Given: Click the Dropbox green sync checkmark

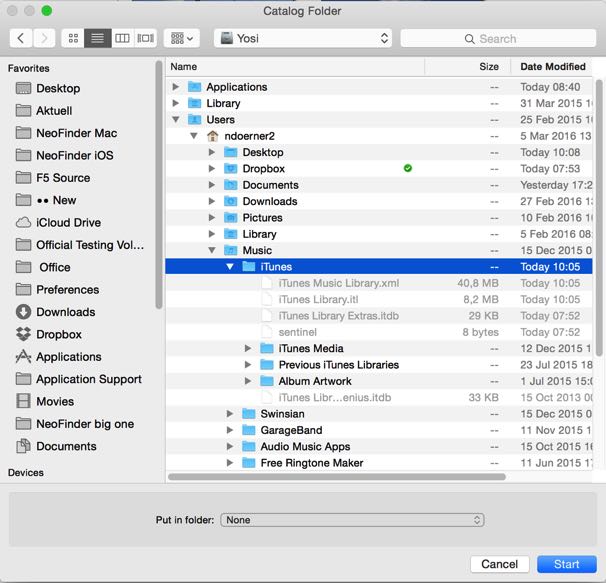Looking at the screenshot, I should [x=408, y=168].
